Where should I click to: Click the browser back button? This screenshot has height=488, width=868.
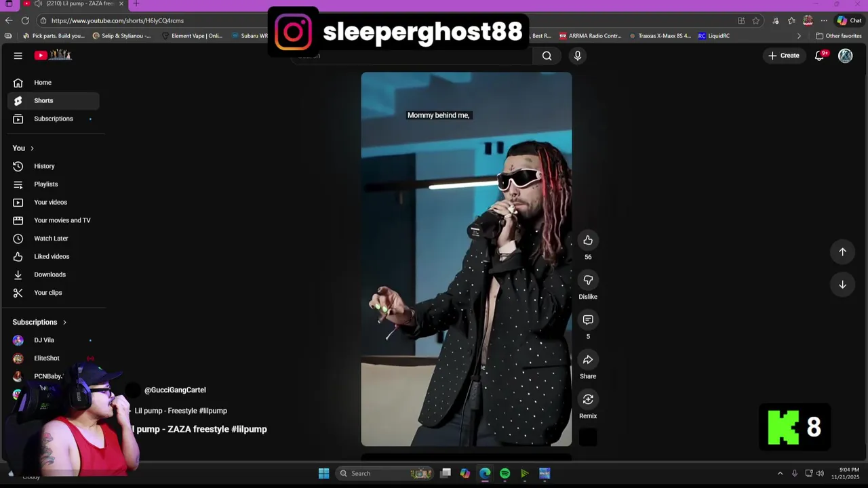pyautogui.click(x=8, y=20)
